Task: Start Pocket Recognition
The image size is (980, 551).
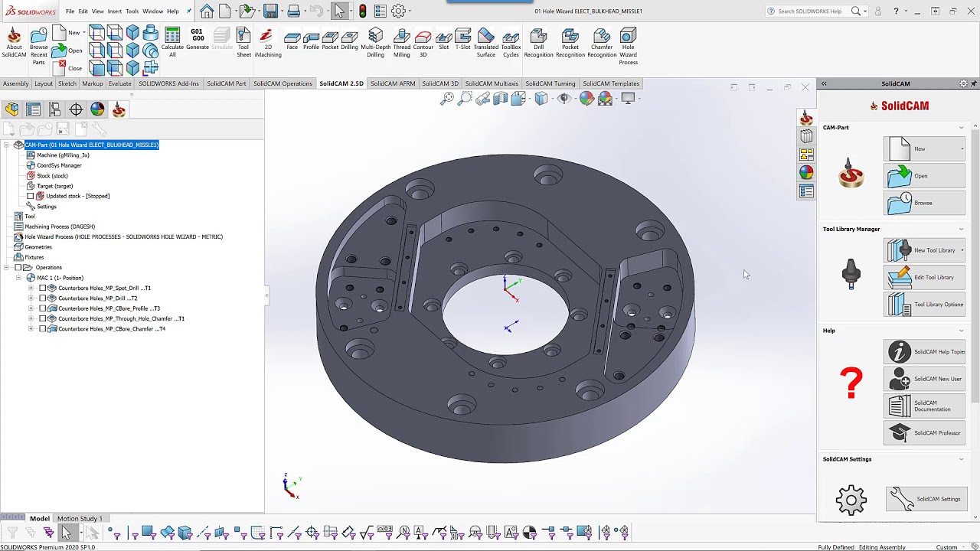Action: point(570,43)
